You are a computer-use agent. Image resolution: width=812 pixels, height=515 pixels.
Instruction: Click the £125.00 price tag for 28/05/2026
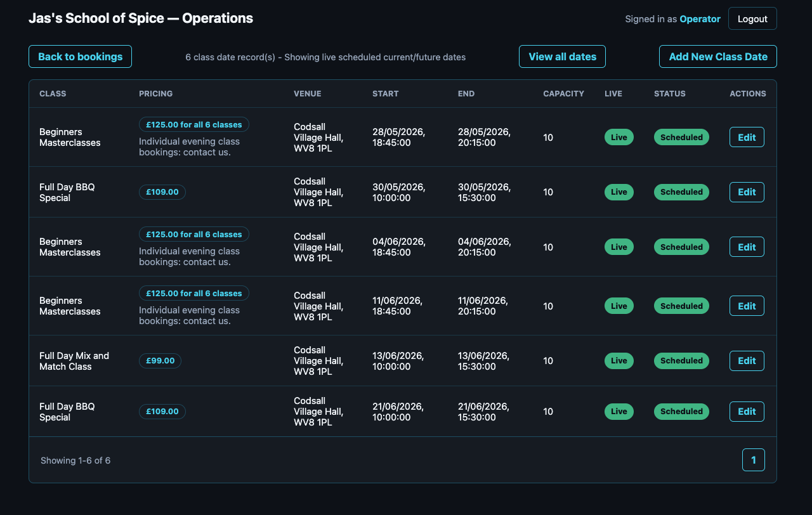click(x=194, y=125)
